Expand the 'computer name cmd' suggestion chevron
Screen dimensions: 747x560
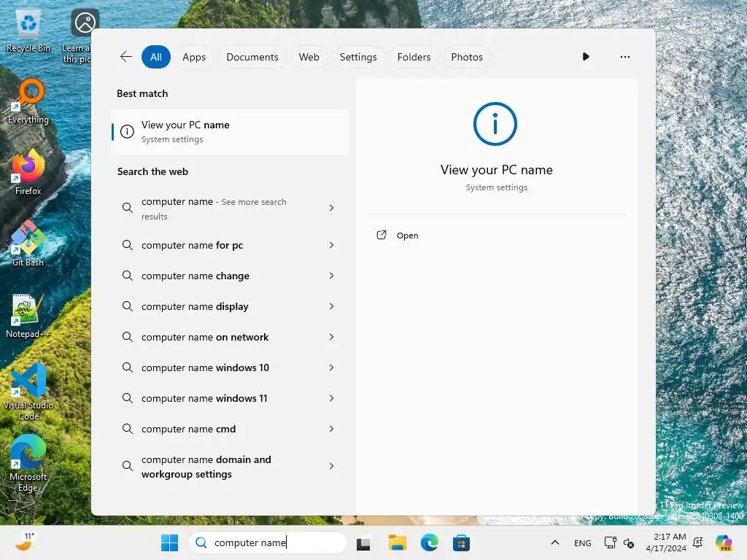click(332, 429)
